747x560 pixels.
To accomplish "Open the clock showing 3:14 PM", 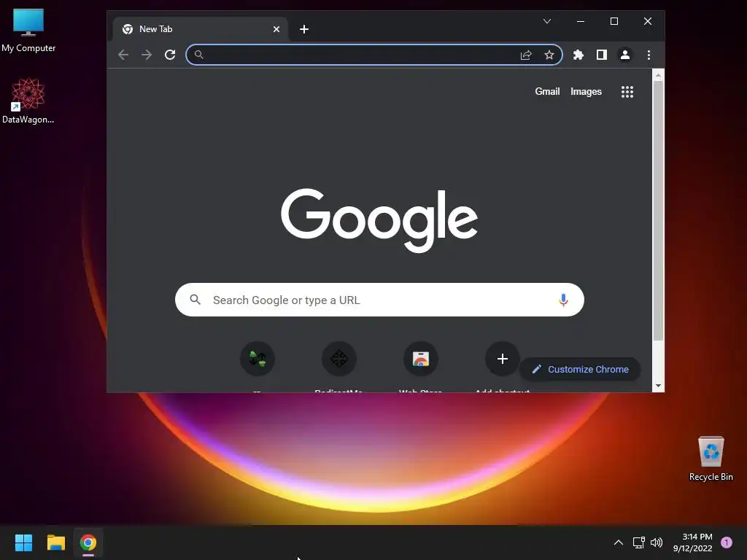I will (x=693, y=542).
